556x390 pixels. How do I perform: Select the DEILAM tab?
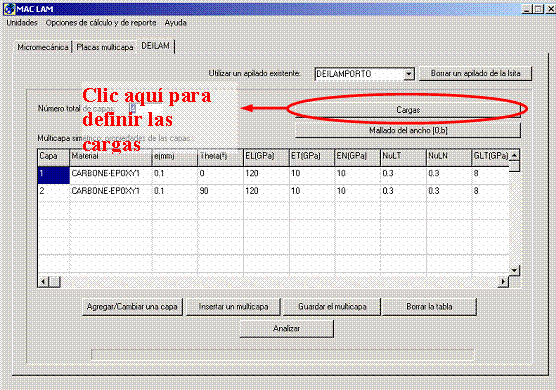pos(155,46)
